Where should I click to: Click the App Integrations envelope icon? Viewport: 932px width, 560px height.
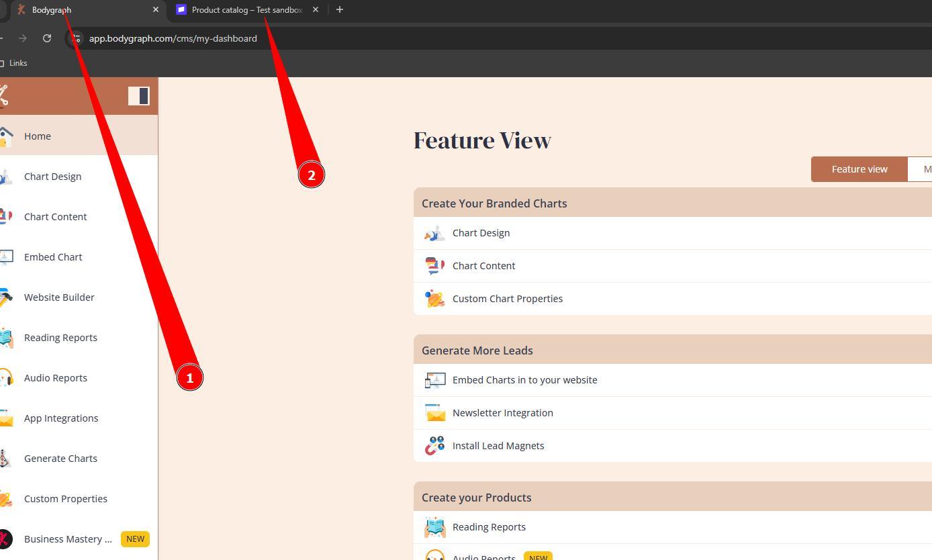pyautogui.click(x=6, y=418)
